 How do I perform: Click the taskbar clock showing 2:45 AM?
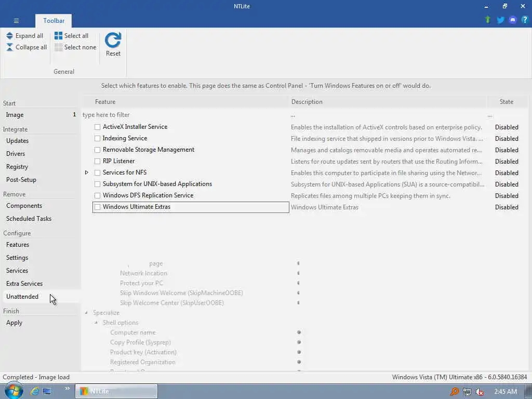coord(506,392)
